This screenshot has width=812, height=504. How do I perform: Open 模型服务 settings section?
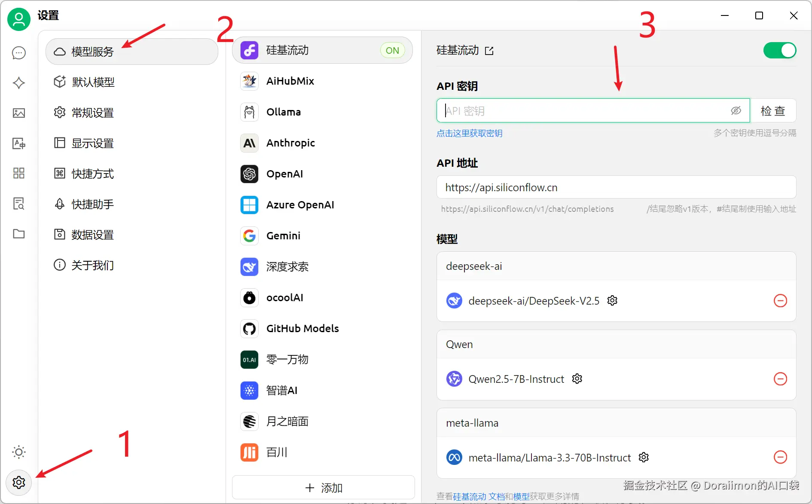[x=132, y=52]
